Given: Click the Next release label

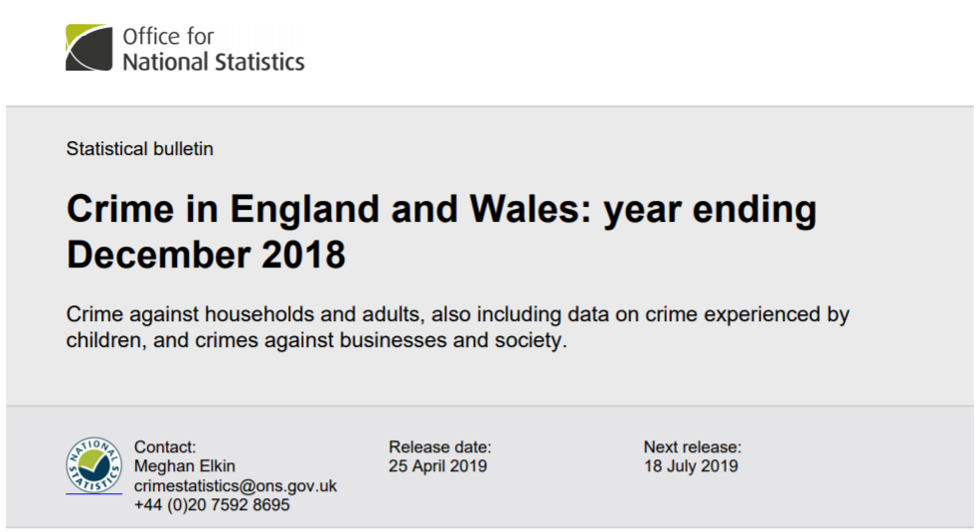Looking at the screenshot, I should coord(693,447).
